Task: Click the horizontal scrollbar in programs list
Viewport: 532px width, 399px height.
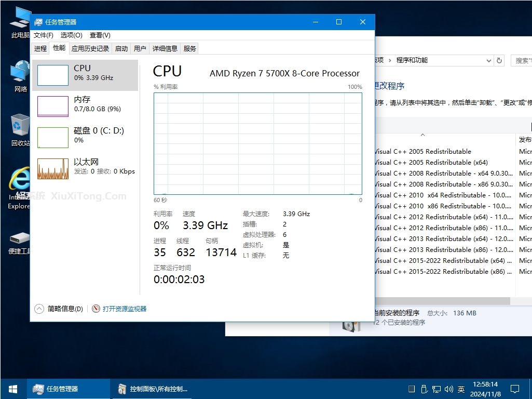Action: coord(442,301)
